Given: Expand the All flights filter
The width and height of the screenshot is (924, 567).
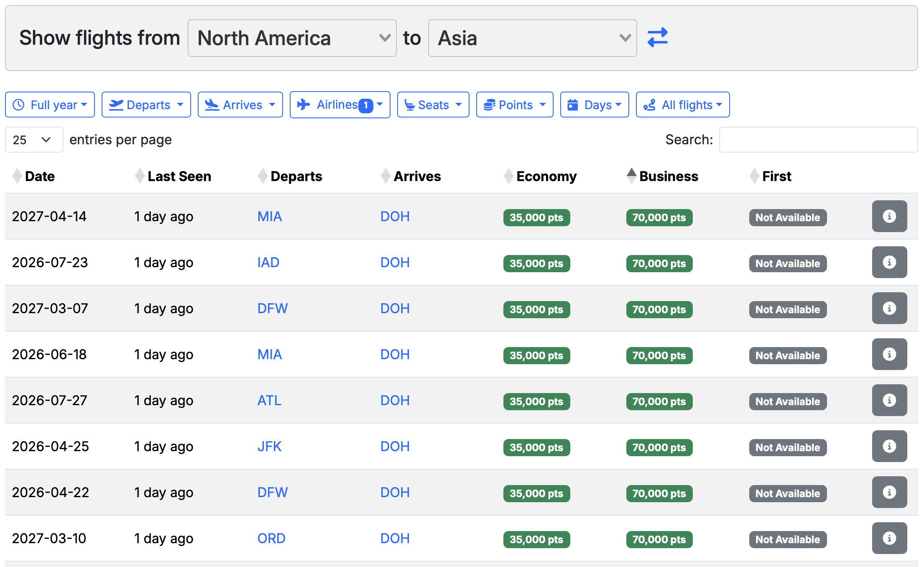Looking at the screenshot, I should point(683,105).
